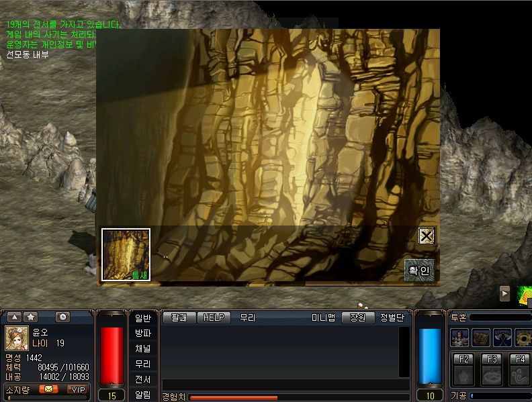Open the golden gear settings icon

(x=523, y=338)
